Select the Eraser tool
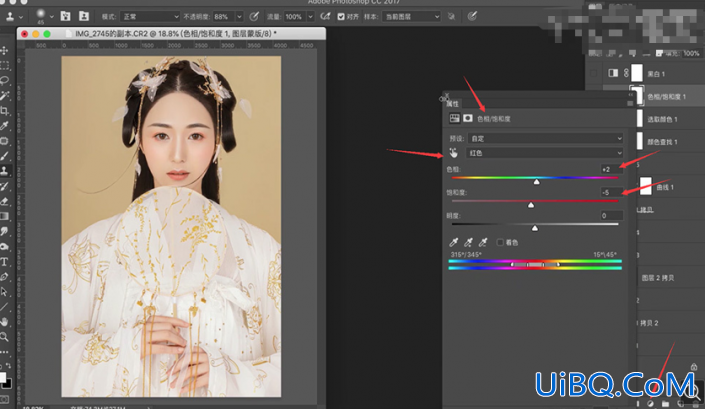The image size is (705, 409). pos(4,201)
